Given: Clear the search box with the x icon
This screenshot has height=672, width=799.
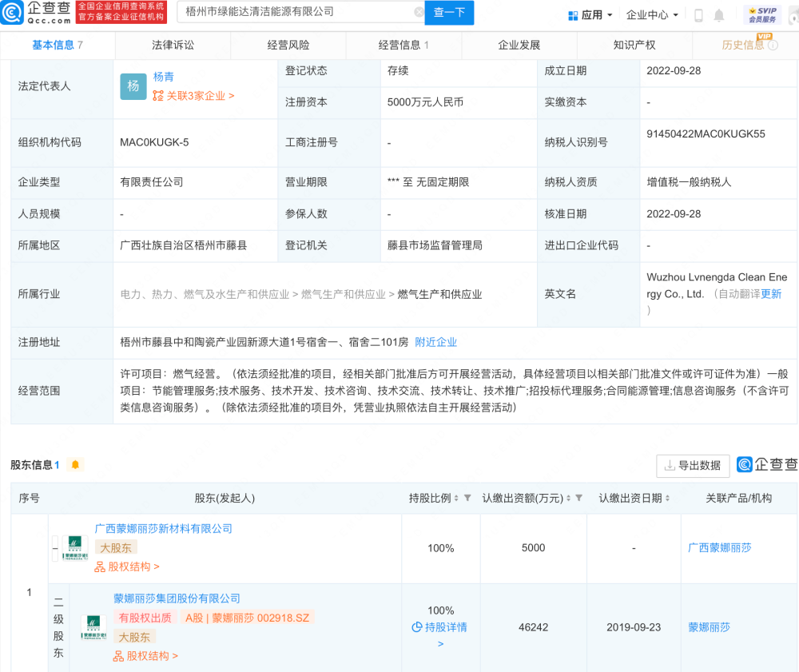Looking at the screenshot, I should click(x=419, y=12).
